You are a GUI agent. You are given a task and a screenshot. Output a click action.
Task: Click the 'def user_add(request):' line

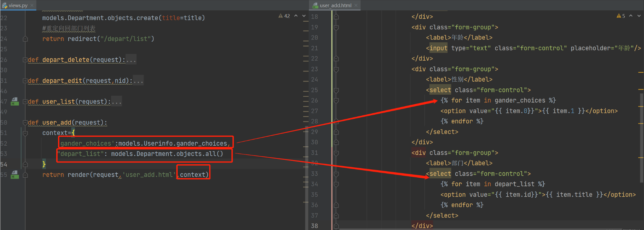point(68,123)
